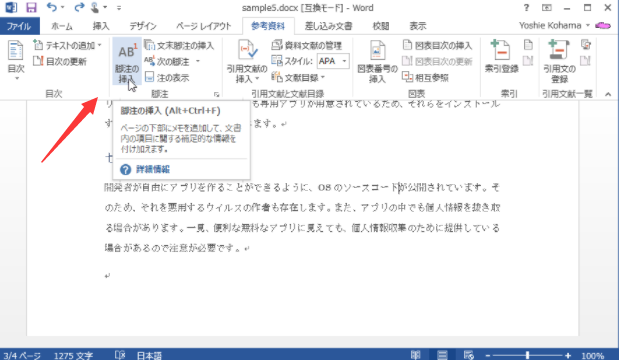619x360 pixels.
Task: Switch to the ホーム tab
Action: click(x=62, y=26)
